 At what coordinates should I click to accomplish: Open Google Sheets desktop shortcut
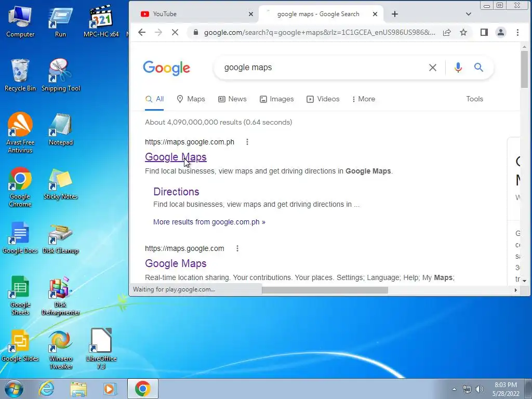pyautogui.click(x=20, y=296)
